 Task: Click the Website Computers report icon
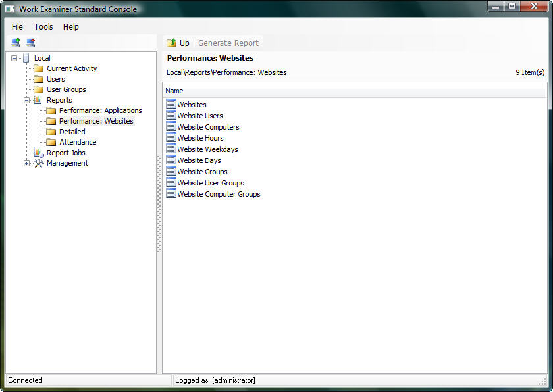[x=171, y=126]
